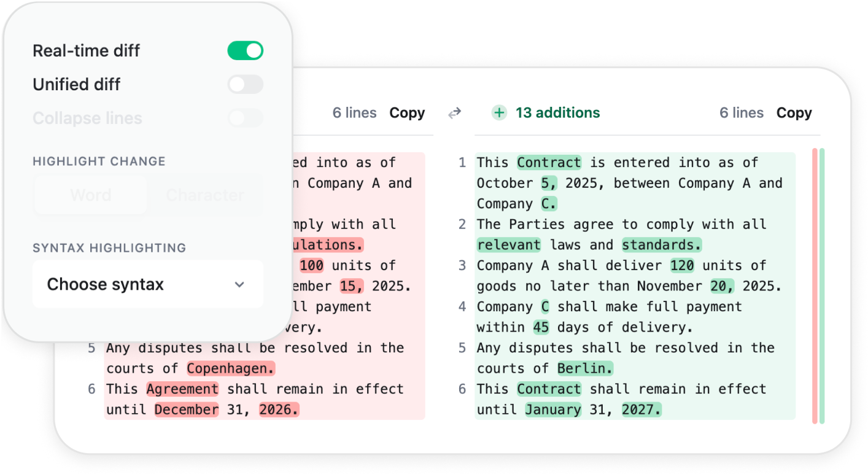Screen dimensions: 868x474
Task: Copy the right pane's text with additions
Action: point(794,113)
